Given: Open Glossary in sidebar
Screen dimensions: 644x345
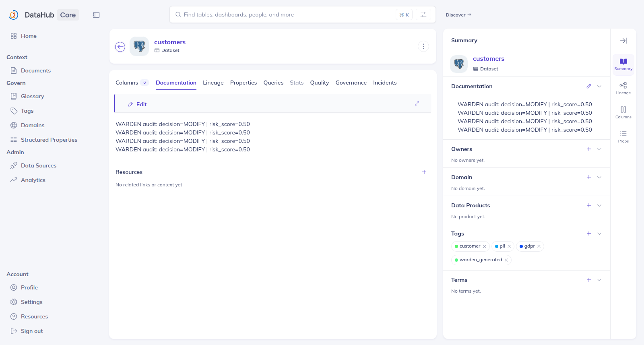Looking at the screenshot, I should 32,96.
